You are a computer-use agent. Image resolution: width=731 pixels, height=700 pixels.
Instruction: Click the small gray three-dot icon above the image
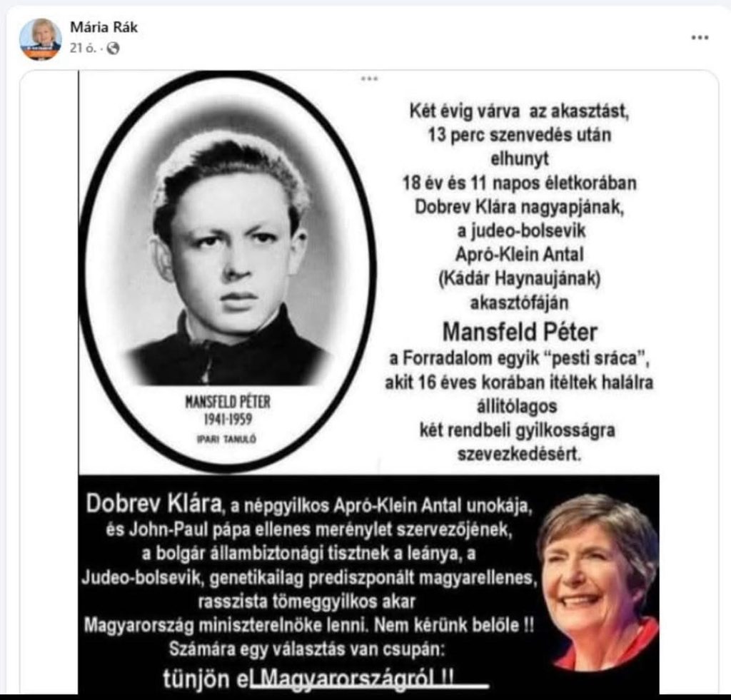[369, 78]
